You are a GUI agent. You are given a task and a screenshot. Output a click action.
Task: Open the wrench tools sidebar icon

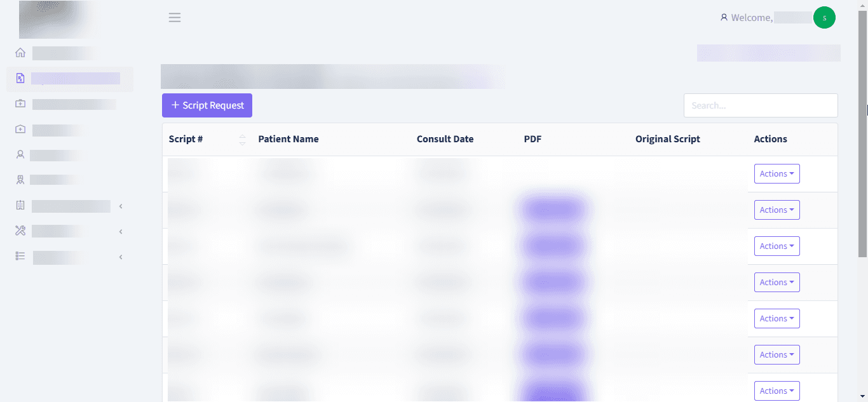coord(20,231)
